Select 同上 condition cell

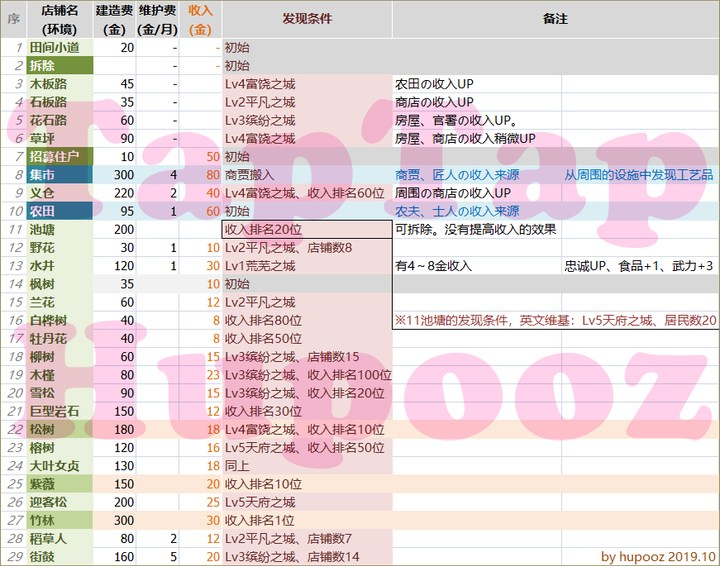(x=307, y=465)
